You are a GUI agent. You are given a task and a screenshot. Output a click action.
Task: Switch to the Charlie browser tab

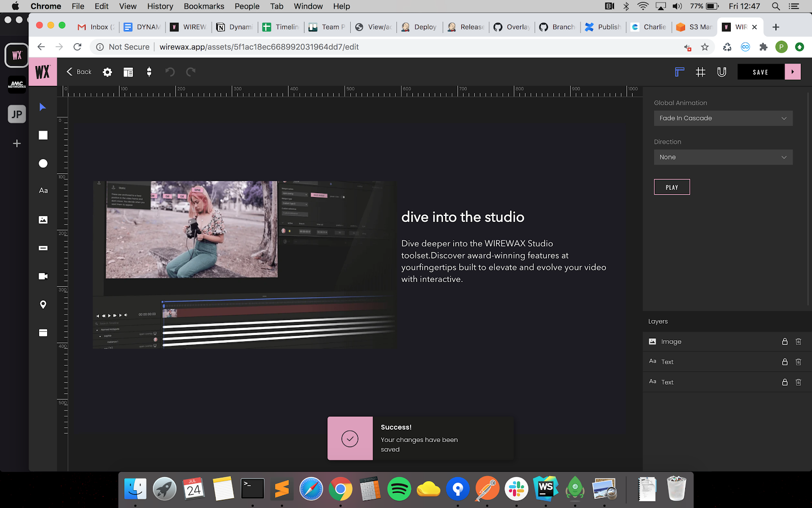tap(649, 27)
